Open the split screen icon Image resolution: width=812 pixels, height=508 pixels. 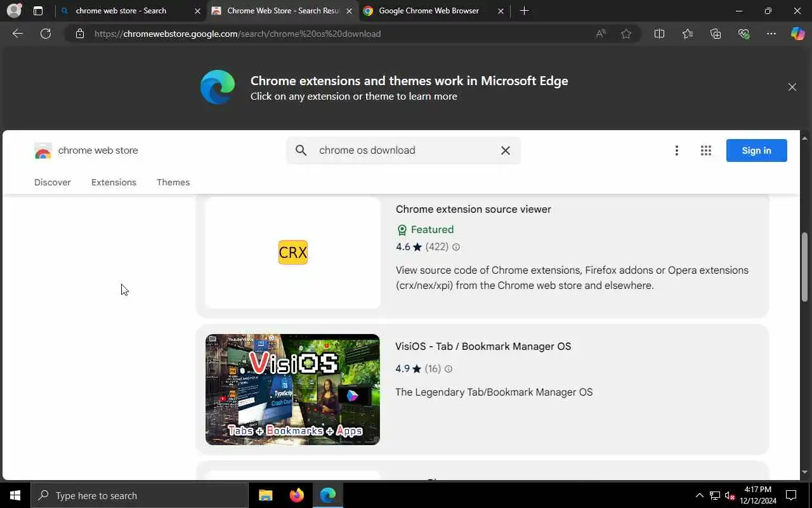(659, 34)
